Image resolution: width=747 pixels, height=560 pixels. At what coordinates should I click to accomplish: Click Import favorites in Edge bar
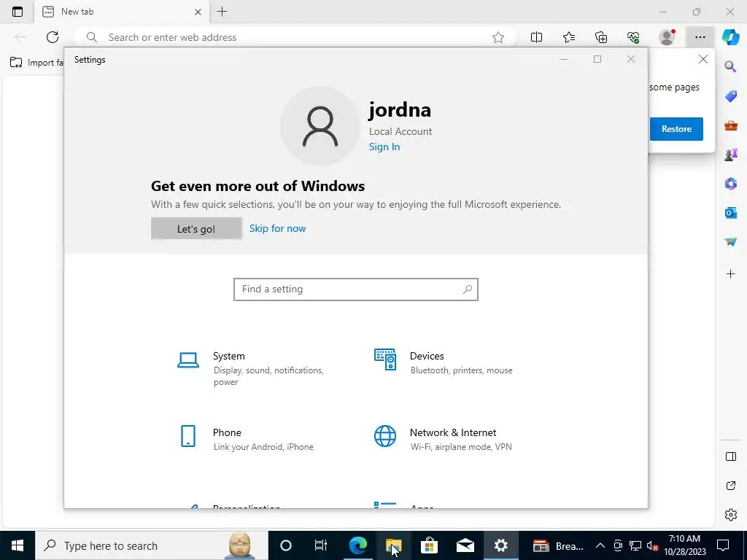37,63
